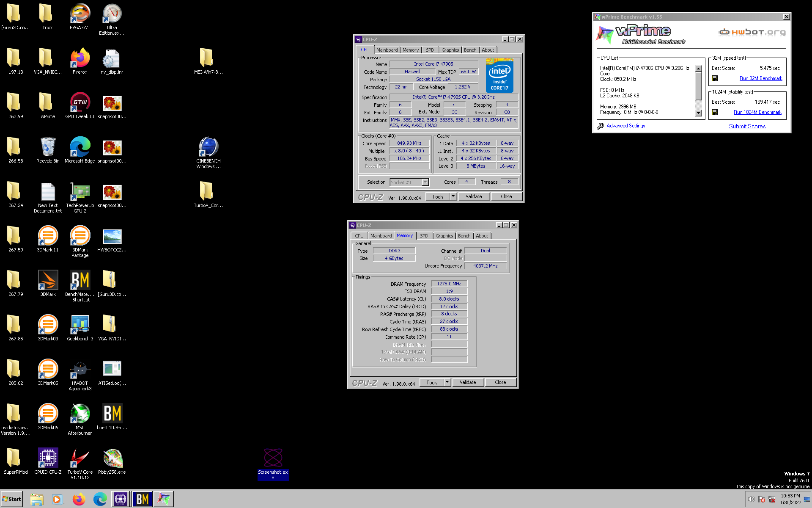Click Run 32M Benchmark link
This screenshot has width=812, height=508.
pyautogui.click(x=761, y=78)
